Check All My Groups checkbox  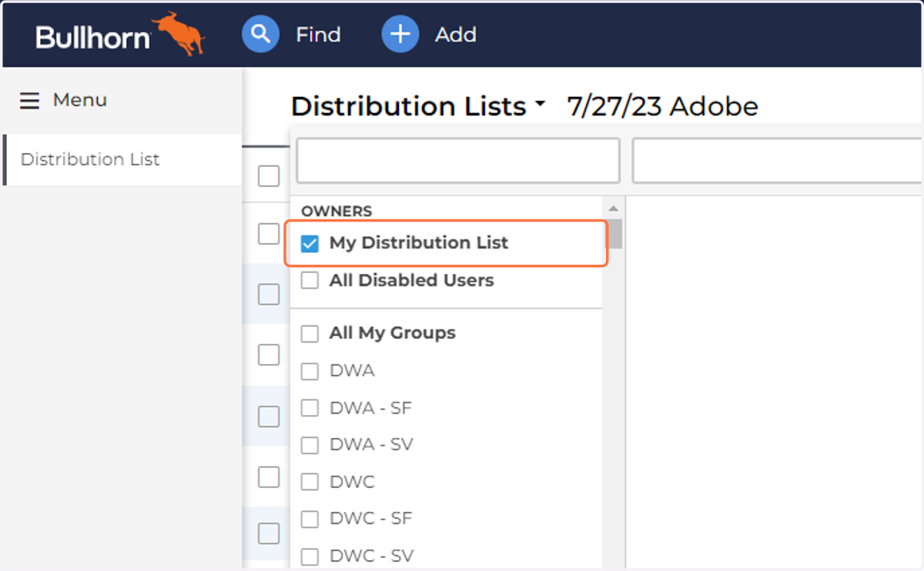point(310,334)
